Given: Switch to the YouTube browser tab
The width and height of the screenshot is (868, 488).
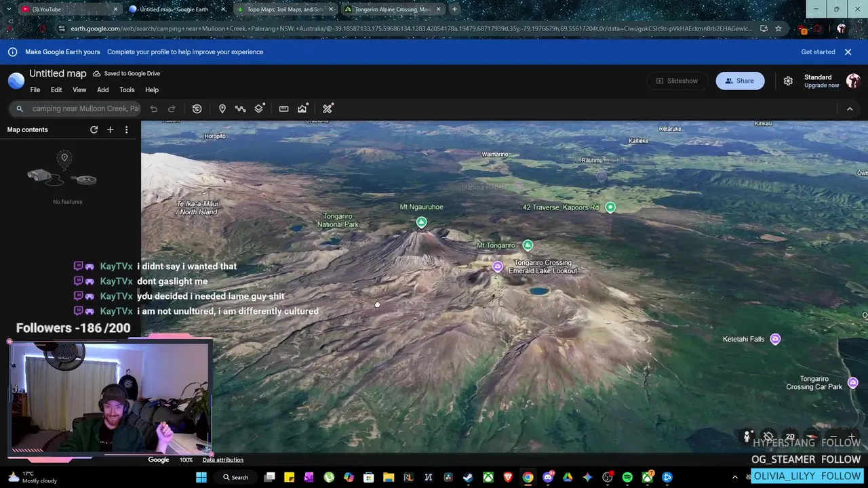Looking at the screenshot, I should point(68,9).
